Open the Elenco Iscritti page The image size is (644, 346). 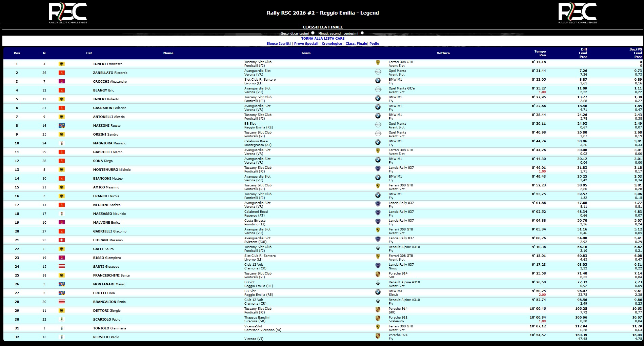(279, 44)
